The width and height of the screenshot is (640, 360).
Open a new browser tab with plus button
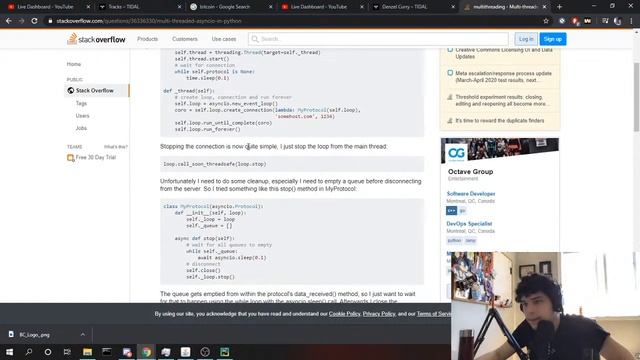pos(560,7)
